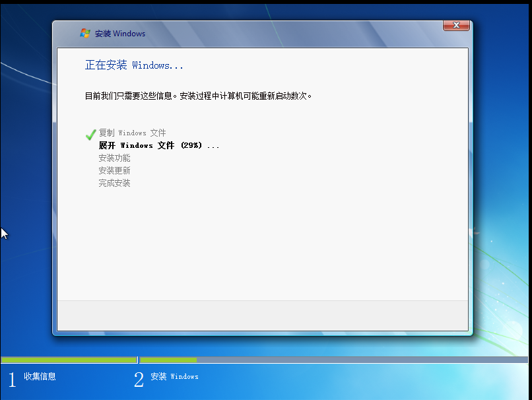Click the stage number 2
Viewport: 532px width, 400px height.
139,380
